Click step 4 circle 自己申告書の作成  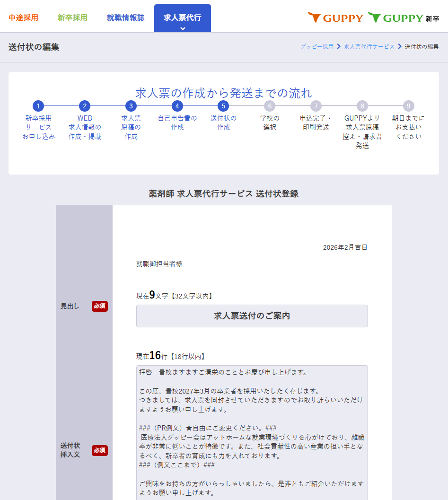[177, 106]
